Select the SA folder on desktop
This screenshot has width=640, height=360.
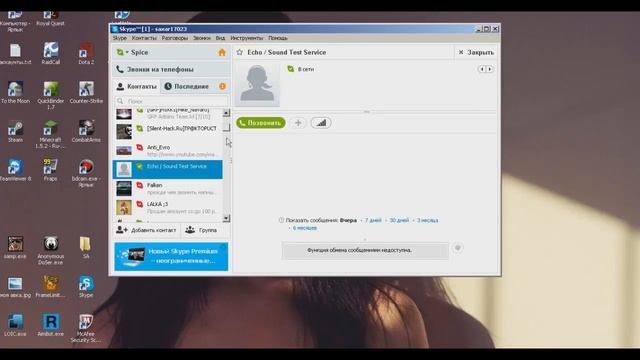tap(85, 247)
